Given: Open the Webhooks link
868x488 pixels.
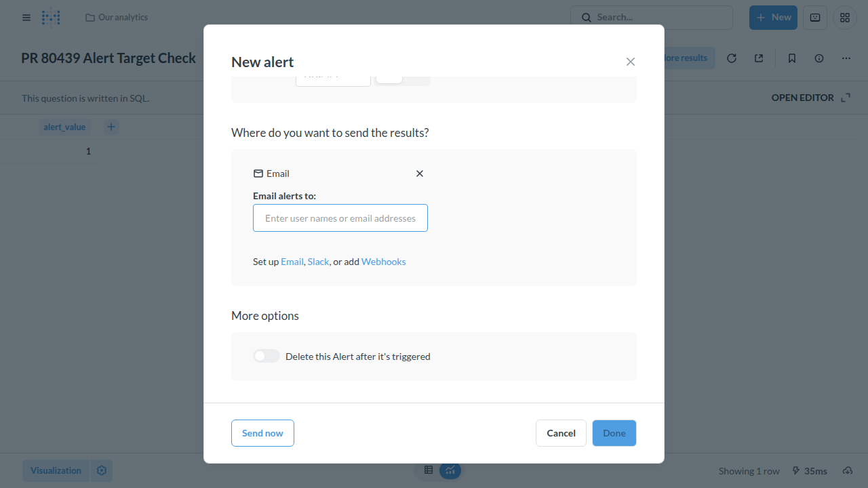Looking at the screenshot, I should (384, 262).
